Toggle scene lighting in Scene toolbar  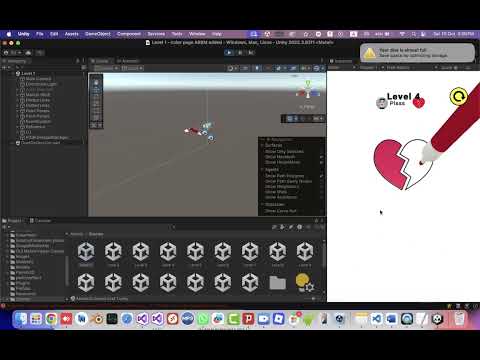click(257, 68)
